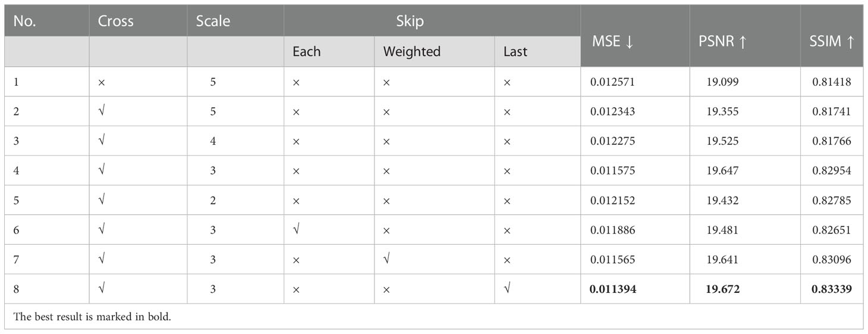Click the Cross column header
Screen dimensions: 868x334
[115, 21]
